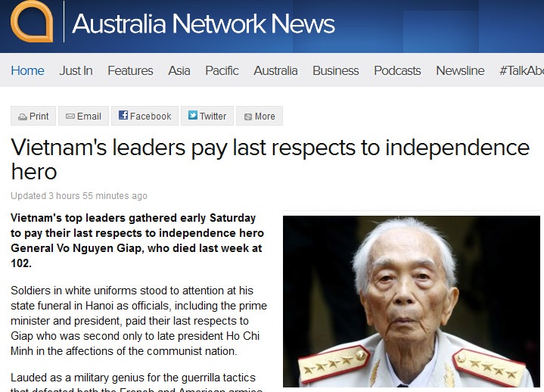Screen dimensions: 544x392
Task: Select Asia in the navigation bar
Action: coord(179,71)
